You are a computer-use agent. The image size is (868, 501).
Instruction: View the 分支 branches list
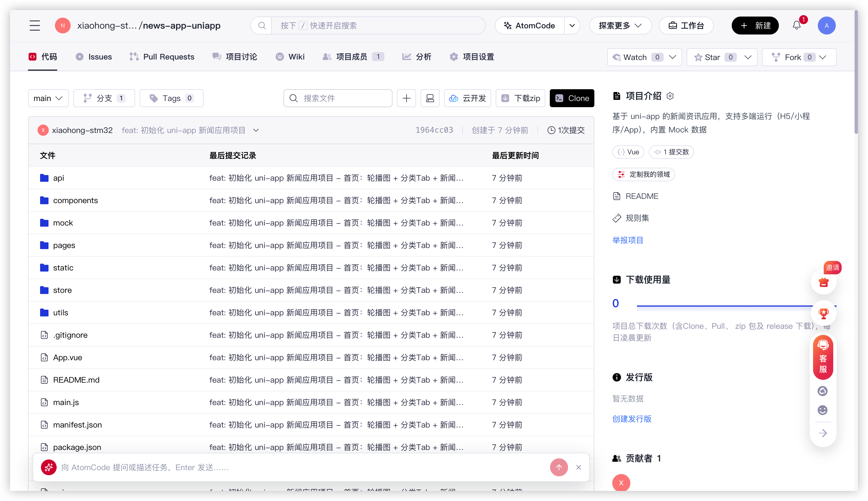104,98
